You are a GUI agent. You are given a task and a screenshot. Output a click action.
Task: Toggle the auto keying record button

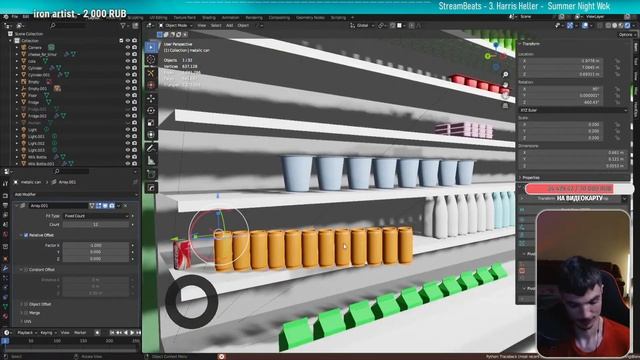(x=97, y=333)
